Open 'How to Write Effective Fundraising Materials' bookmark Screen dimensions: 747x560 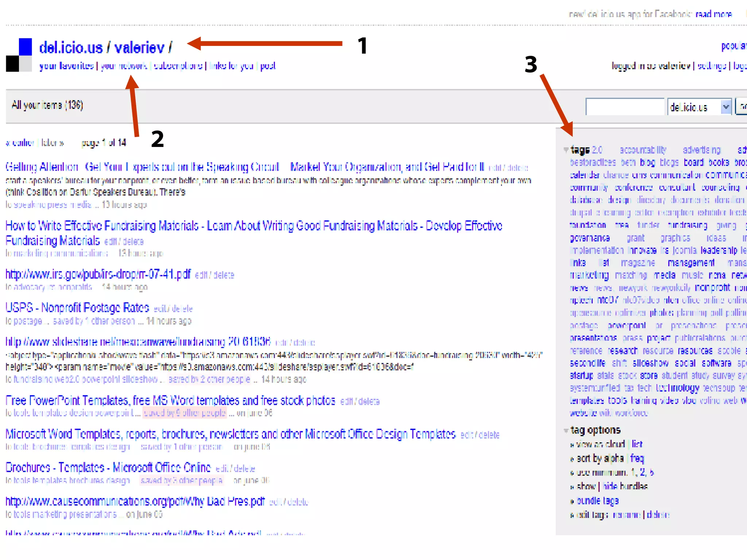click(254, 233)
